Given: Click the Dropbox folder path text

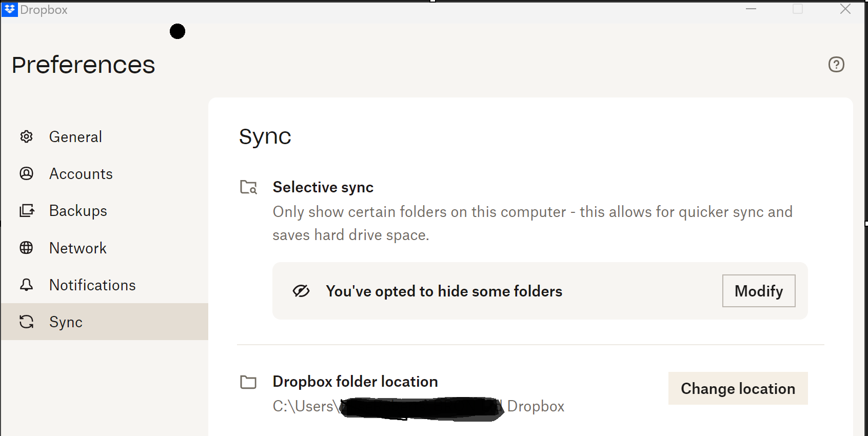Looking at the screenshot, I should pos(418,407).
